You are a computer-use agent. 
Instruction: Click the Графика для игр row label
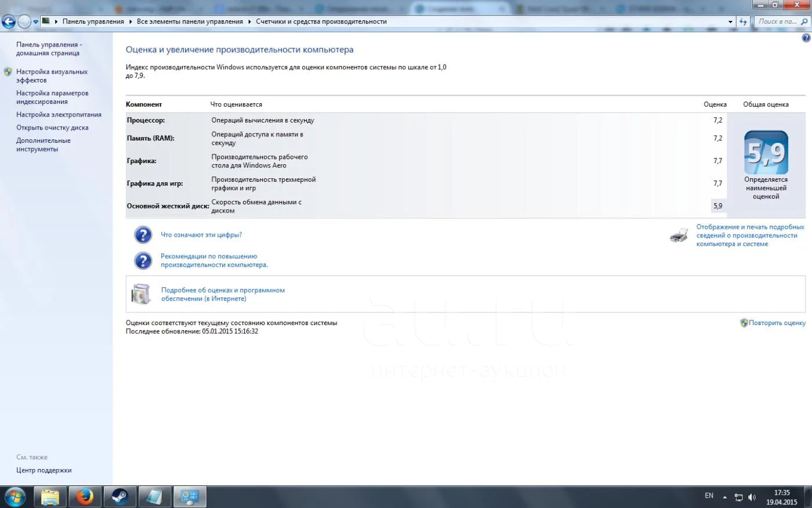click(155, 183)
